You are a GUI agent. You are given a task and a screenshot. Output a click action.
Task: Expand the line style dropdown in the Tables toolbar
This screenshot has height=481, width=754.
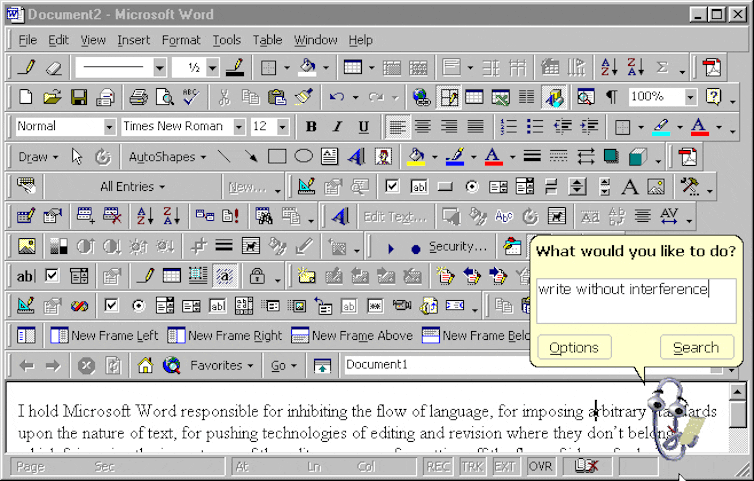click(x=160, y=67)
